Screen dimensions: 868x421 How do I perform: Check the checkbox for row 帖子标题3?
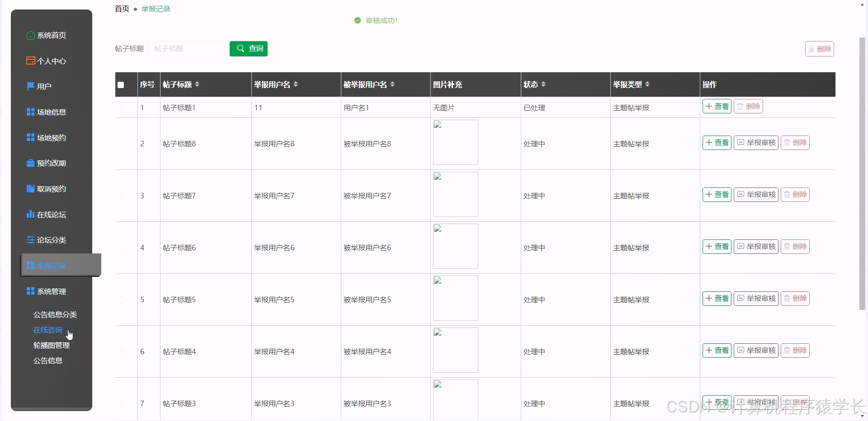[x=121, y=403]
